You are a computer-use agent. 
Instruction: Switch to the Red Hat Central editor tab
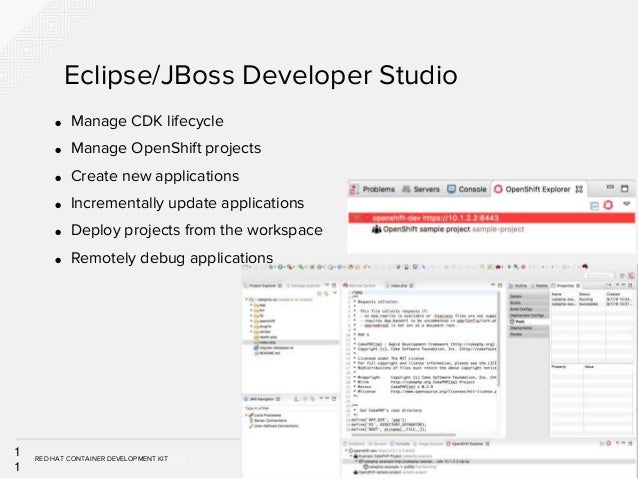pyautogui.click(x=360, y=286)
